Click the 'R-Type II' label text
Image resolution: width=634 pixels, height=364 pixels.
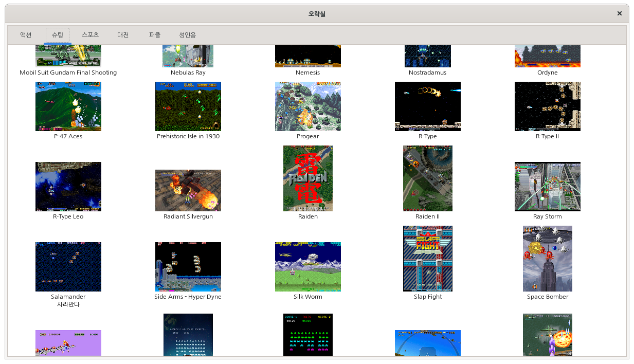click(x=548, y=136)
